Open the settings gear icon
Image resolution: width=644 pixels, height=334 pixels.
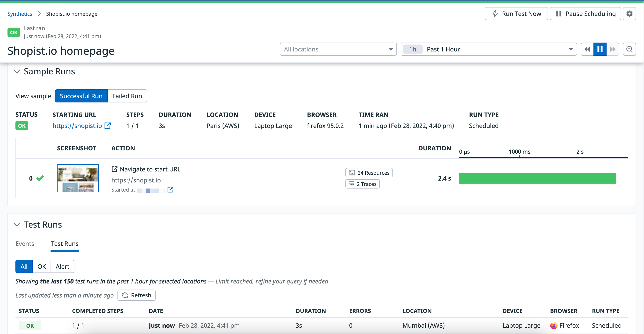point(629,14)
